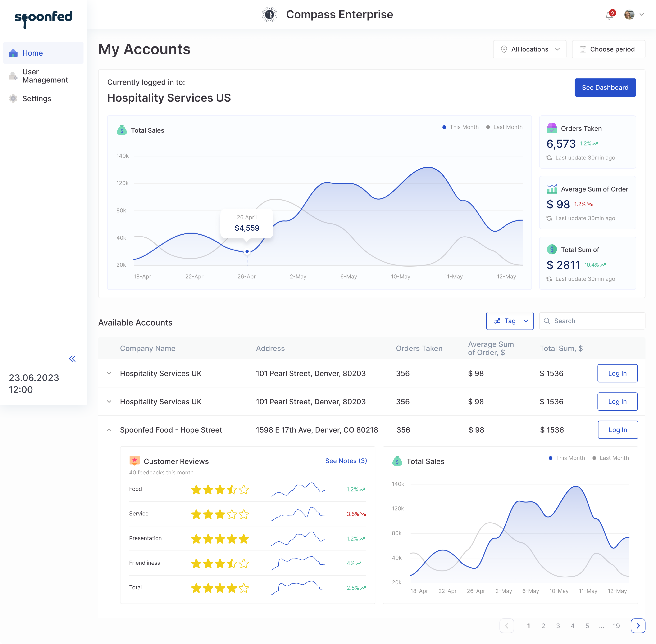
Task: Select the Home icon in the sidebar
Action: click(x=13, y=53)
